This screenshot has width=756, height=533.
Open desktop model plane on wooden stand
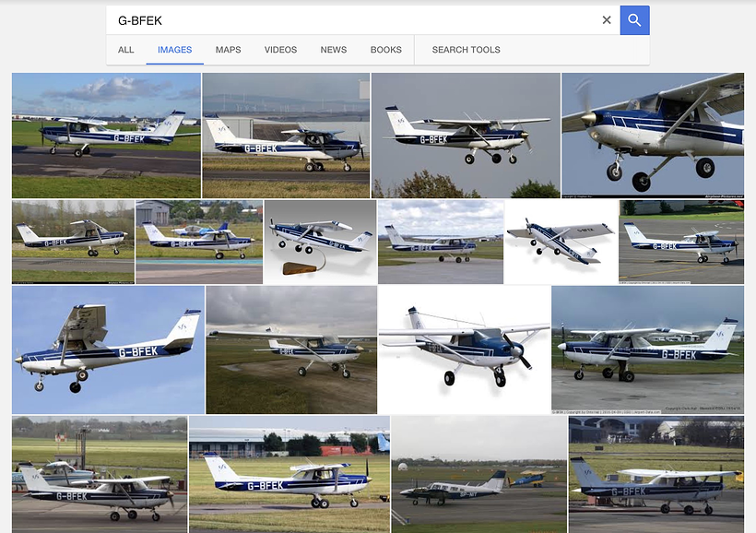[x=320, y=242]
